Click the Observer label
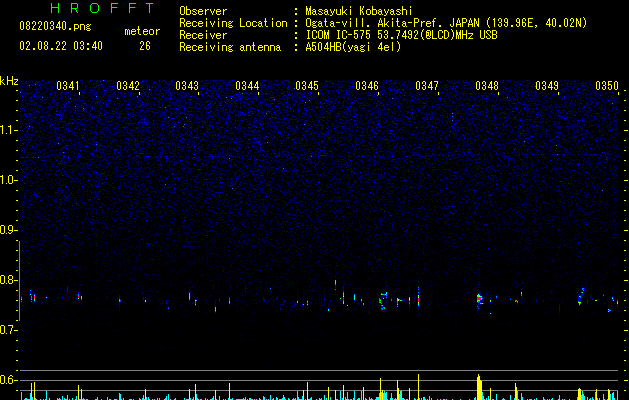Viewport: 629px width, 400px height. 203,11
